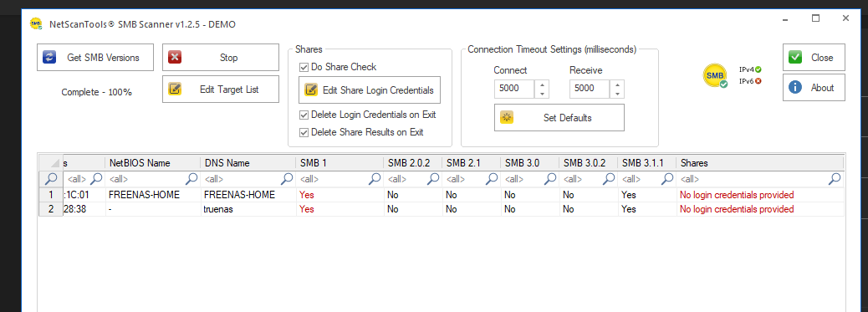Click the Complete - 100% status text
The height and width of the screenshot is (312, 868).
[96, 93]
